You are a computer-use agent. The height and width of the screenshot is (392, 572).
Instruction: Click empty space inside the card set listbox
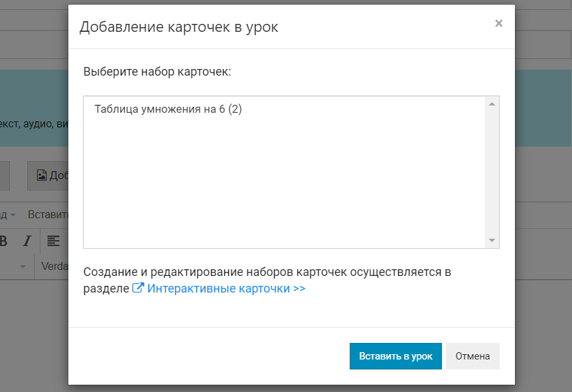pyautogui.click(x=285, y=186)
